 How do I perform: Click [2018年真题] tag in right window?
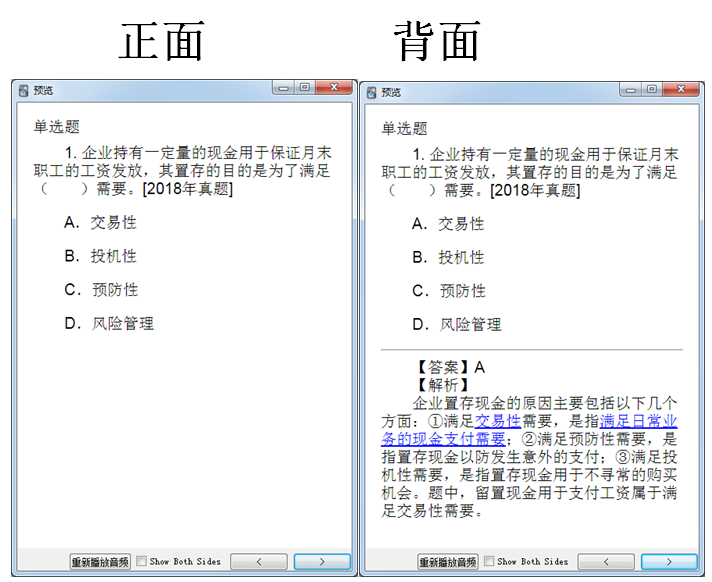point(535,190)
